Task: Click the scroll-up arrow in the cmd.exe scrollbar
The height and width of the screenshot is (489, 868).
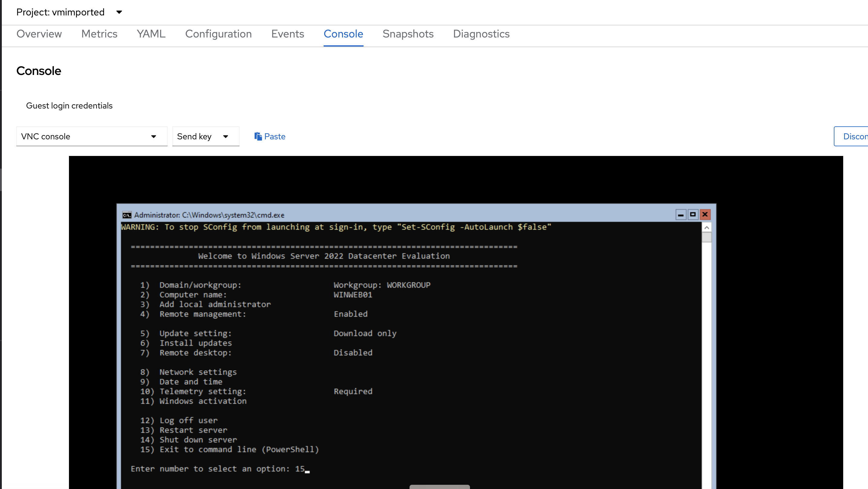Action: click(706, 227)
